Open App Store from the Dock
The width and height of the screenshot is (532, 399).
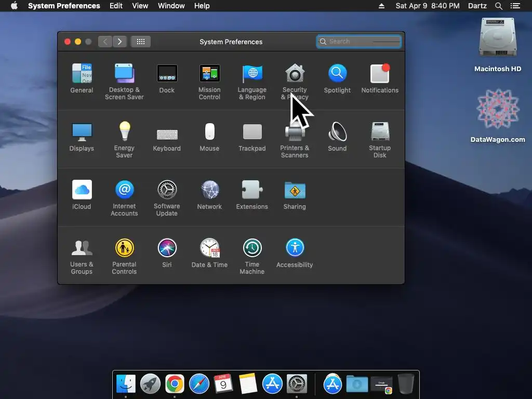272,384
